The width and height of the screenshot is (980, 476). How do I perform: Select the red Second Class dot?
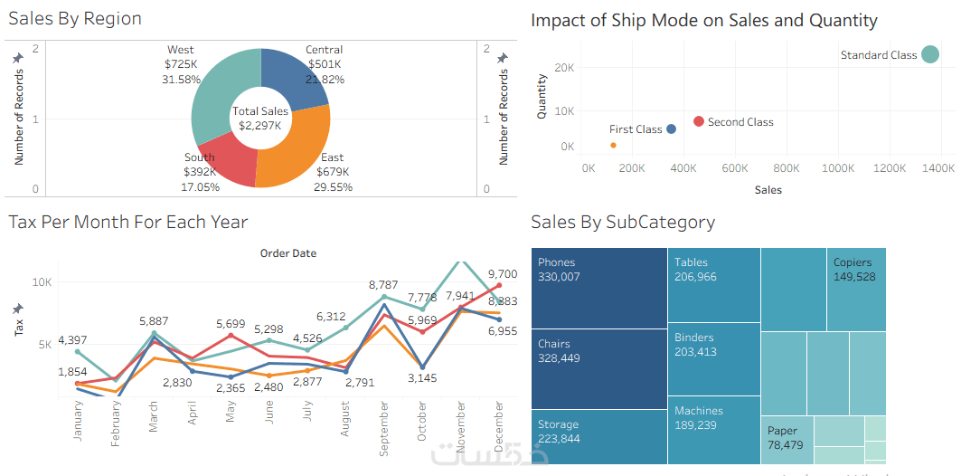click(x=699, y=121)
